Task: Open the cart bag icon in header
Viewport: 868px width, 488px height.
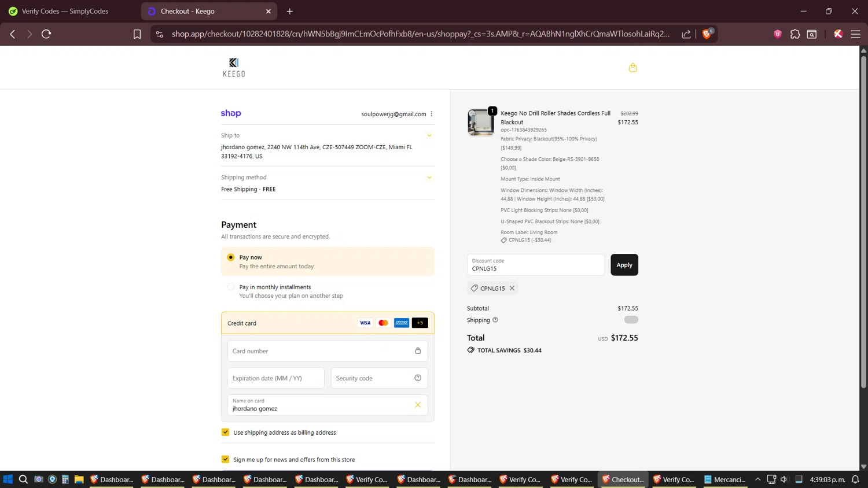Action: 632,68
